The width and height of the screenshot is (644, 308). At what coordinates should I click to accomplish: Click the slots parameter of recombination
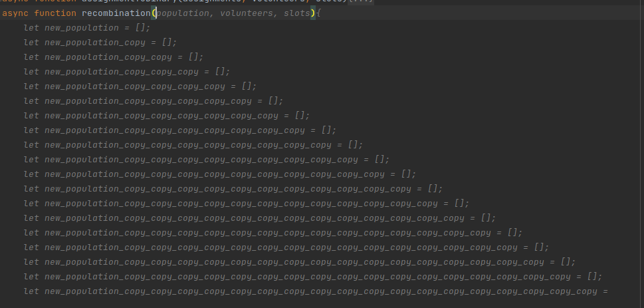[296, 13]
